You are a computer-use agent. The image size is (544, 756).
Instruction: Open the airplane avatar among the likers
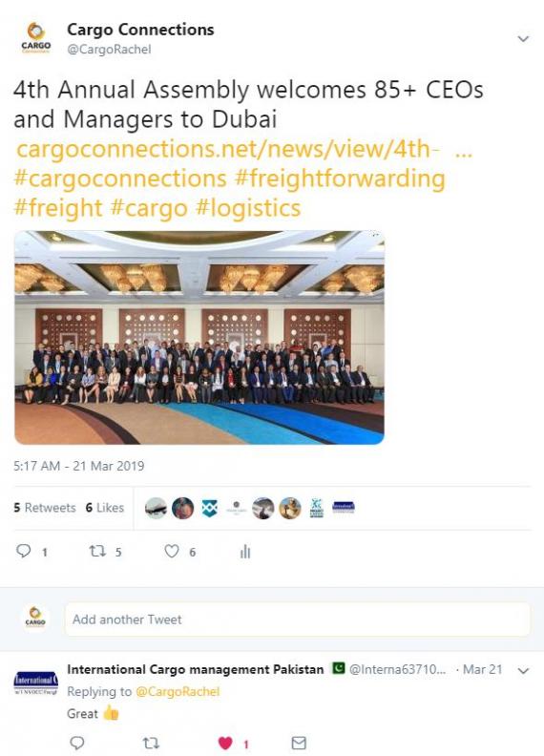[x=156, y=508]
